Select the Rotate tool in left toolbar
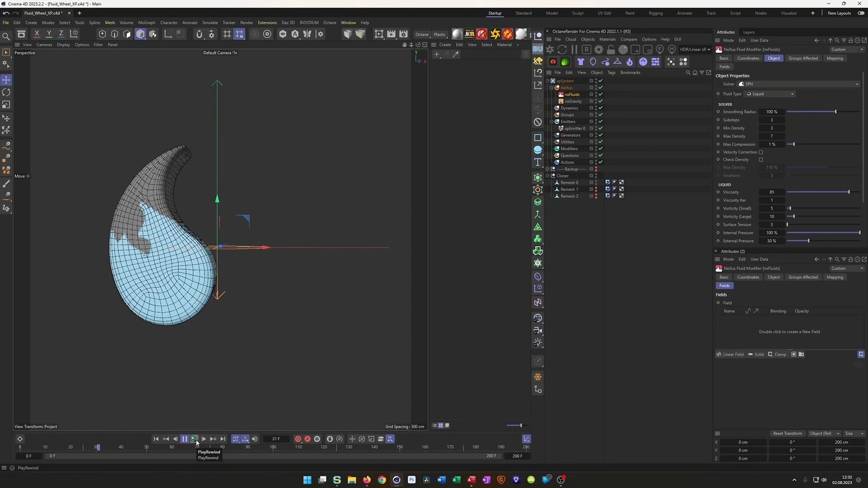868x488 pixels. (x=6, y=93)
